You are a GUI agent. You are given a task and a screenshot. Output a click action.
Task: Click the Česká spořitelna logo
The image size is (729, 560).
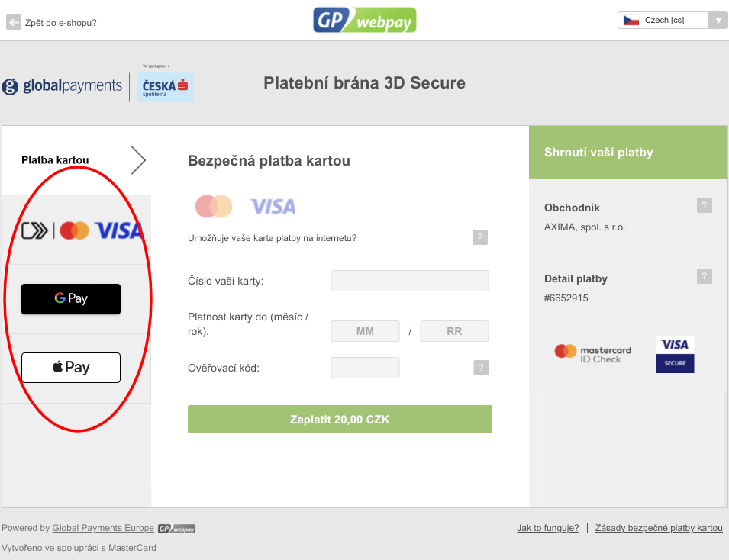click(165, 87)
